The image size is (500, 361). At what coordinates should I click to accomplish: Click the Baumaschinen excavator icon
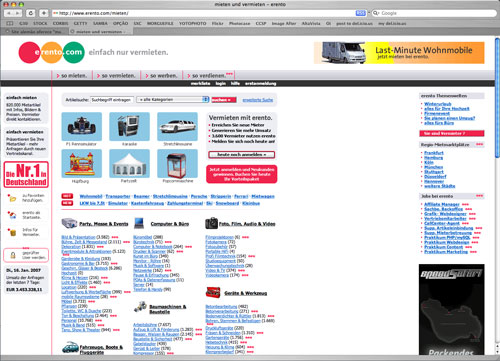coord(140,307)
